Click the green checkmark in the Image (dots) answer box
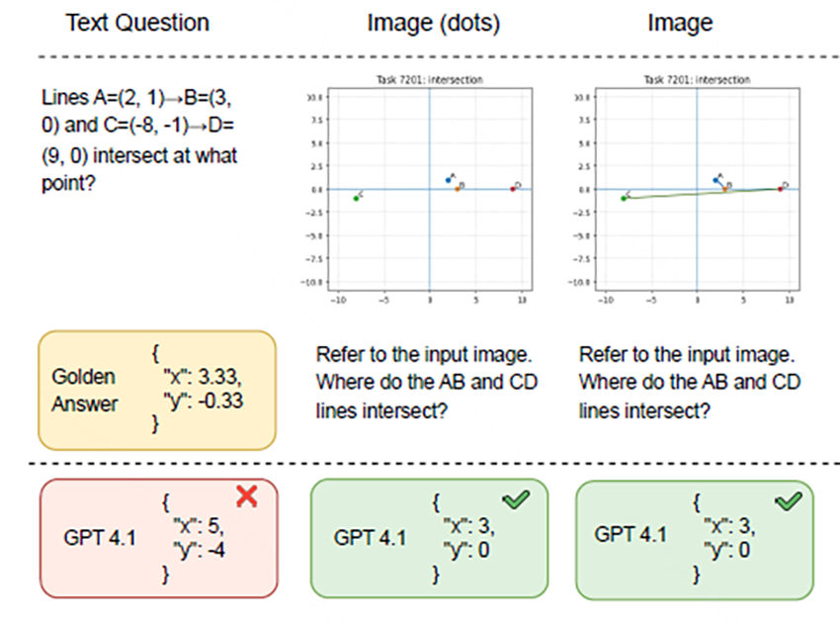The image size is (840, 624). 516,501
